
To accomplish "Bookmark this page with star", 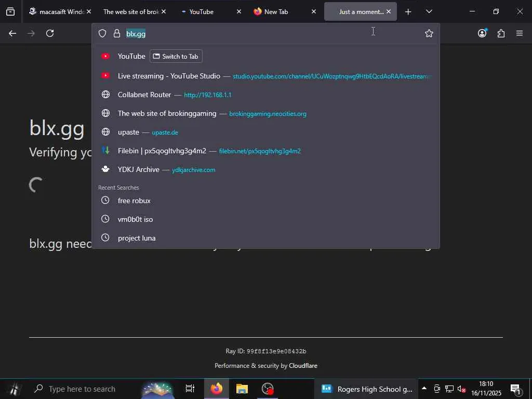I will click(429, 33).
